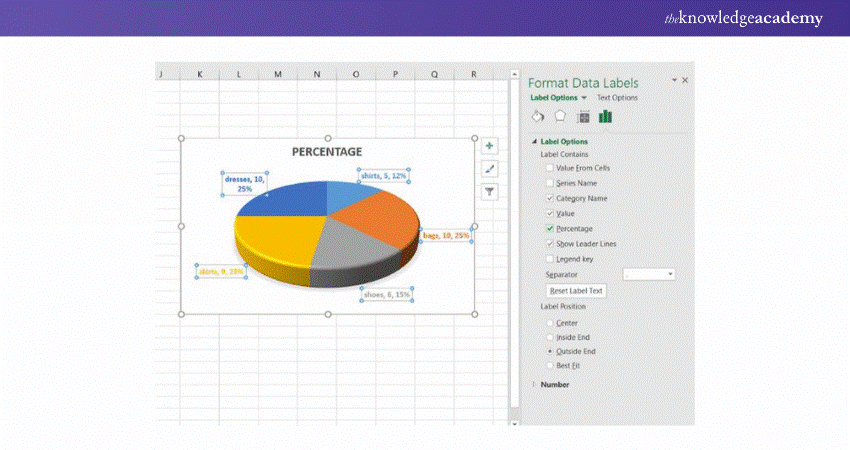Select the Label Options bar chart icon
The width and height of the screenshot is (850, 450).
point(605,116)
